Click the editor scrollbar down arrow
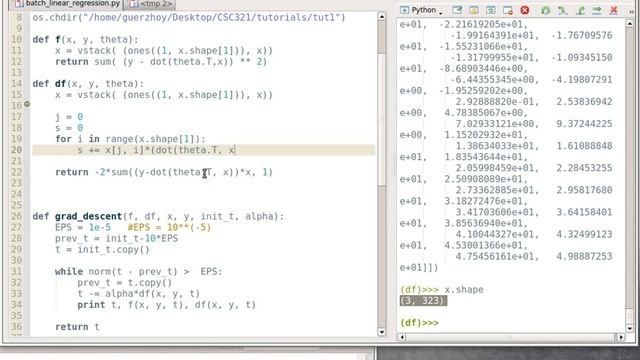The width and height of the screenshot is (640, 360). [382, 332]
